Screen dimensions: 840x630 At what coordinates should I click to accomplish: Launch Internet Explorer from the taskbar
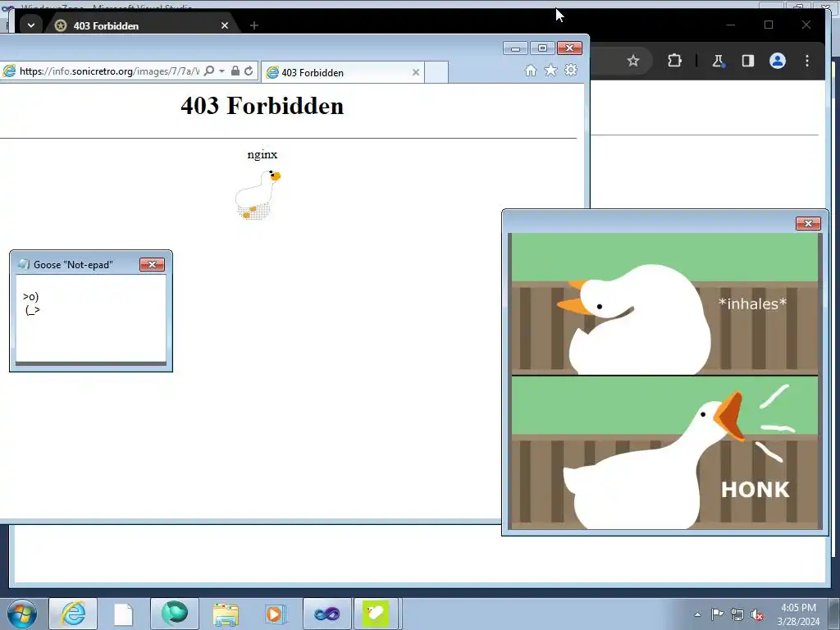(x=73, y=614)
